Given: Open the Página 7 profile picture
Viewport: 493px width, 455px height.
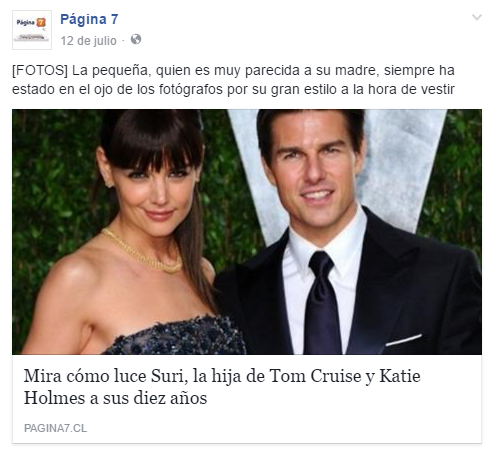Looking at the screenshot, I should (32, 30).
